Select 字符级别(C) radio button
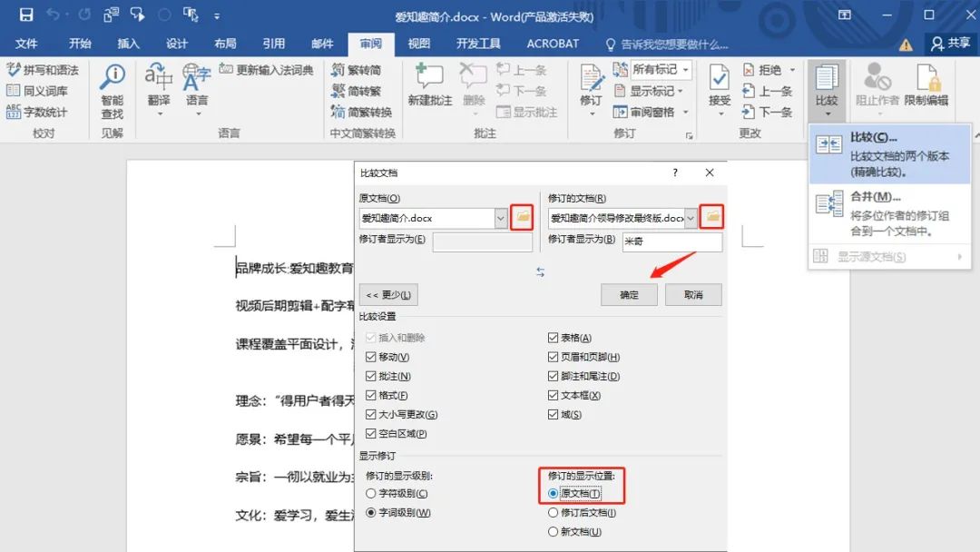Viewport: 980px width, 552px height. (x=370, y=494)
